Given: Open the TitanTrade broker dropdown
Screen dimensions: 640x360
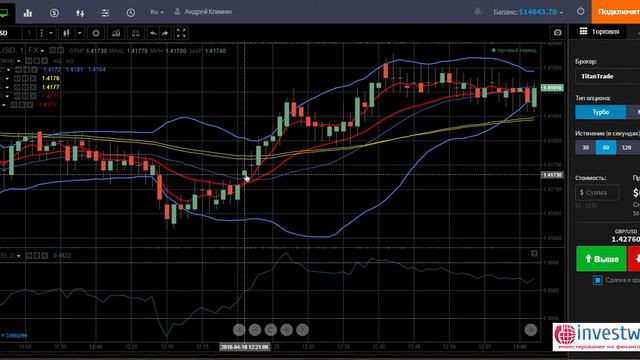Looking at the screenshot, I should tap(608, 76).
